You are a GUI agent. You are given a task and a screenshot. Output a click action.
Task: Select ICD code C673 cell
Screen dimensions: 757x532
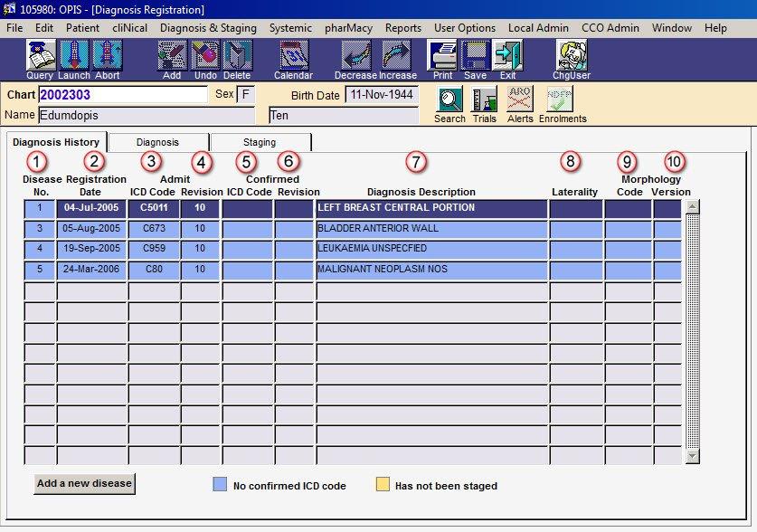(x=154, y=229)
